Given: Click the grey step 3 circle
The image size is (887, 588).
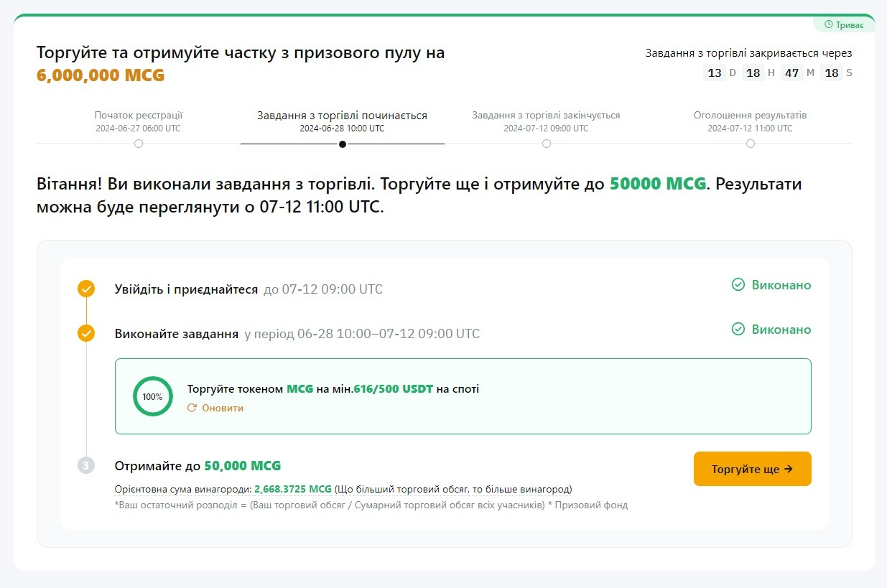Looking at the screenshot, I should tap(86, 466).
